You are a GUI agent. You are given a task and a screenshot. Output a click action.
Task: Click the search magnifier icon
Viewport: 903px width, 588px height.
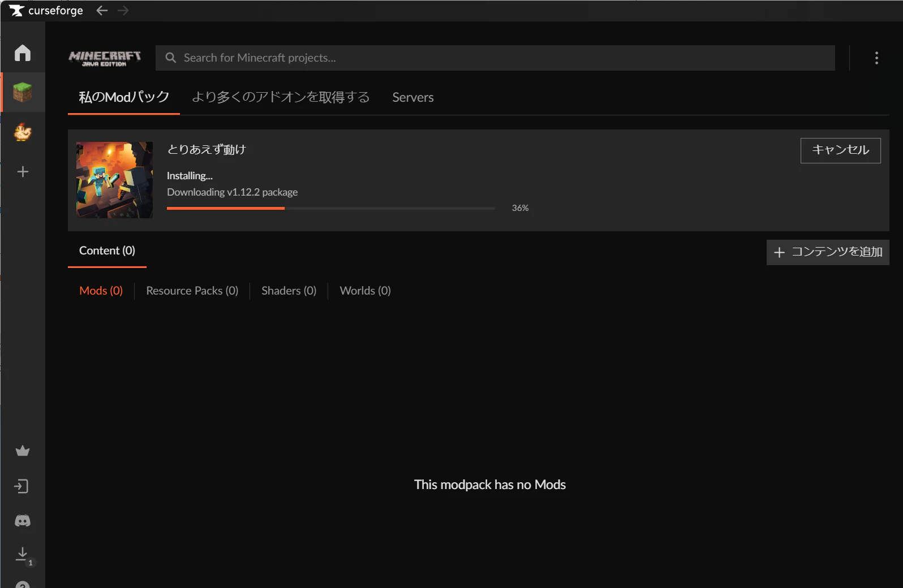170,58
